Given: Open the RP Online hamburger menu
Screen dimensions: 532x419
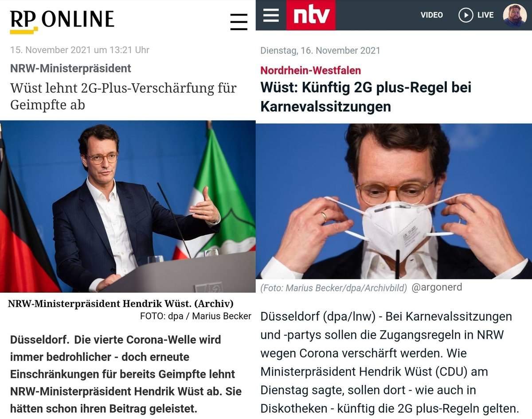Looking at the screenshot, I should 239,22.
